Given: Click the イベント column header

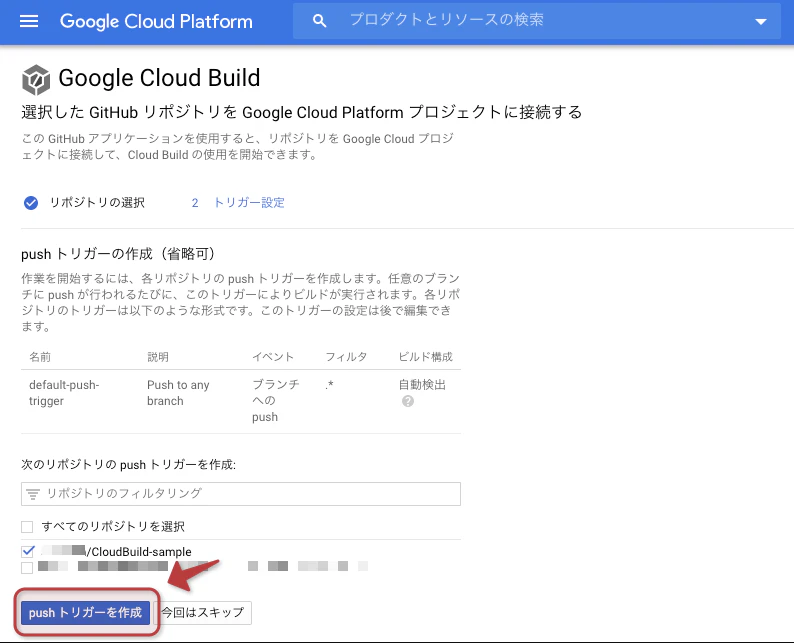Looking at the screenshot, I should tap(273, 357).
